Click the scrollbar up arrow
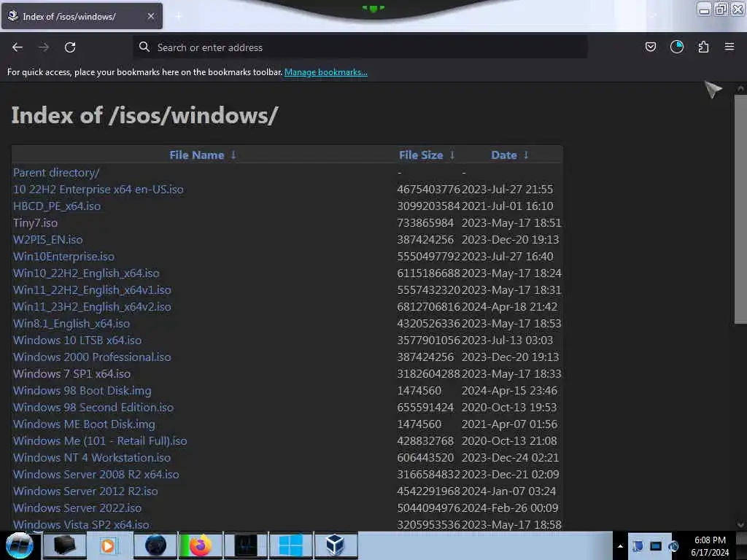Viewport: 747px width, 560px height. 740,88
